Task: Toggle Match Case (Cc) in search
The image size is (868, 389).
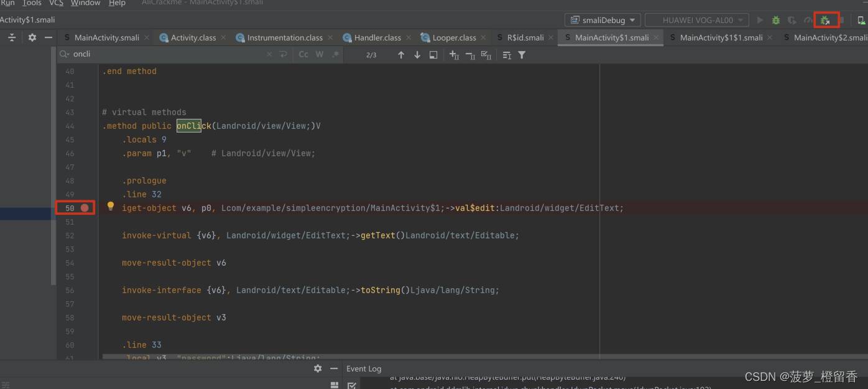Action: click(303, 55)
